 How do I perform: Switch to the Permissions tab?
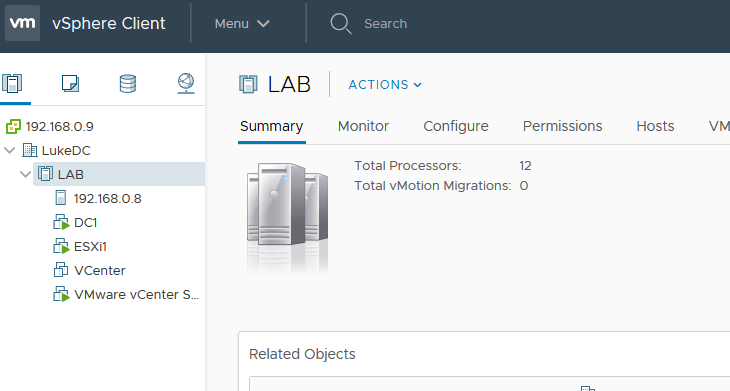pos(562,126)
